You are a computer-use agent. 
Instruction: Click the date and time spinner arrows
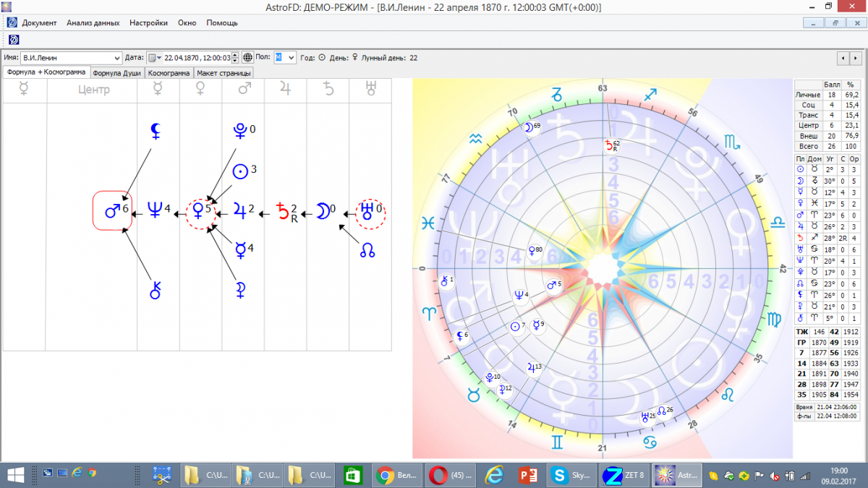[x=235, y=58]
